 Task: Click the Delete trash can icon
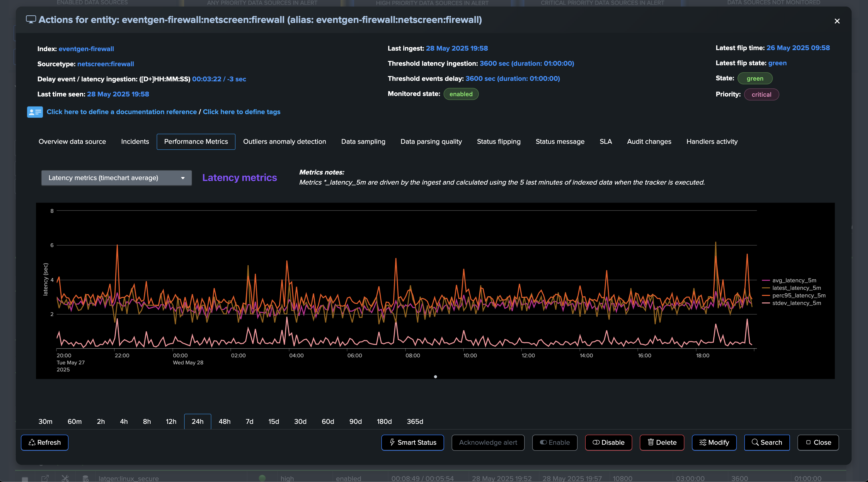pyautogui.click(x=651, y=442)
